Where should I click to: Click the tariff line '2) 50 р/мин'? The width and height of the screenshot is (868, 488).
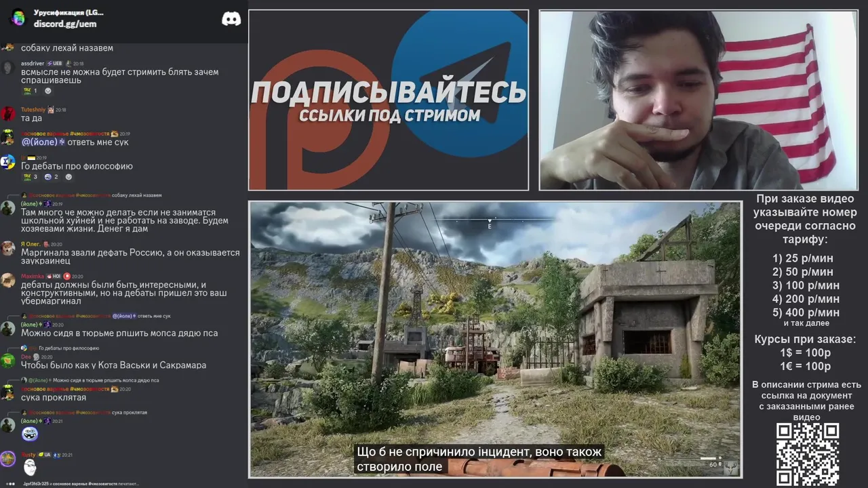tap(803, 272)
